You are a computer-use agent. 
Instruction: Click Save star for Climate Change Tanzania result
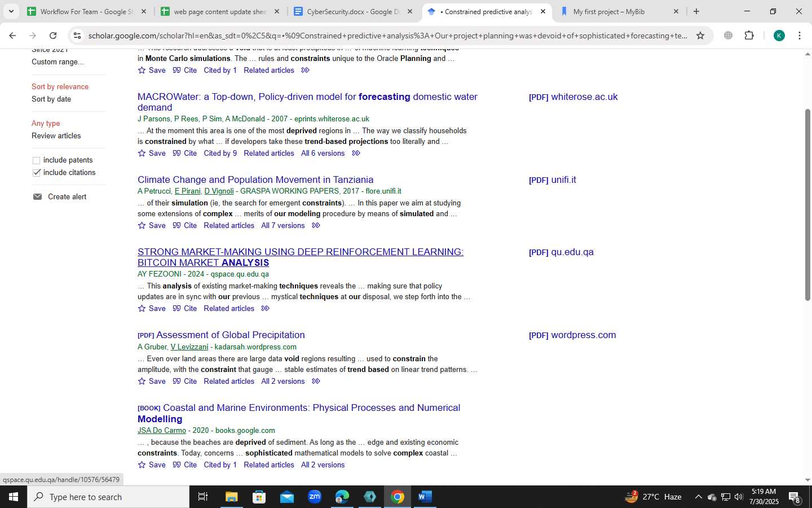tap(142, 226)
